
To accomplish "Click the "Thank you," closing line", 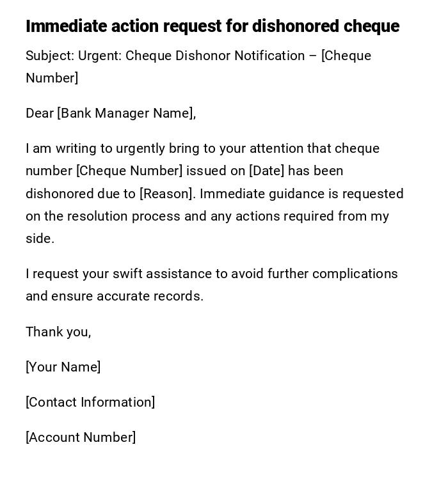I will pyautogui.click(x=58, y=332).
